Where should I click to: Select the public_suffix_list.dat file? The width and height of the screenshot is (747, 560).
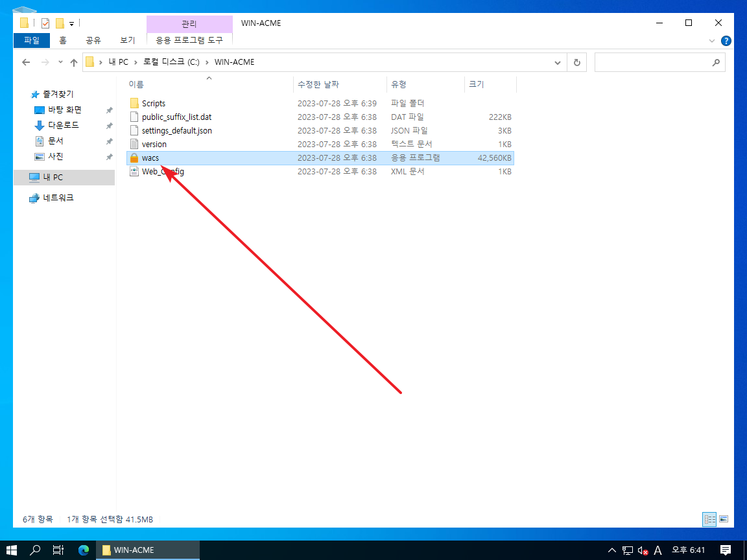pyautogui.click(x=176, y=117)
